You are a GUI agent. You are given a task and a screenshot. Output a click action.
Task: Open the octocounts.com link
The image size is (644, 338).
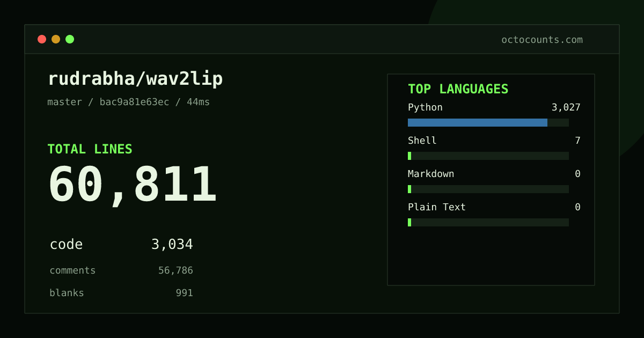[x=542, y=40]
